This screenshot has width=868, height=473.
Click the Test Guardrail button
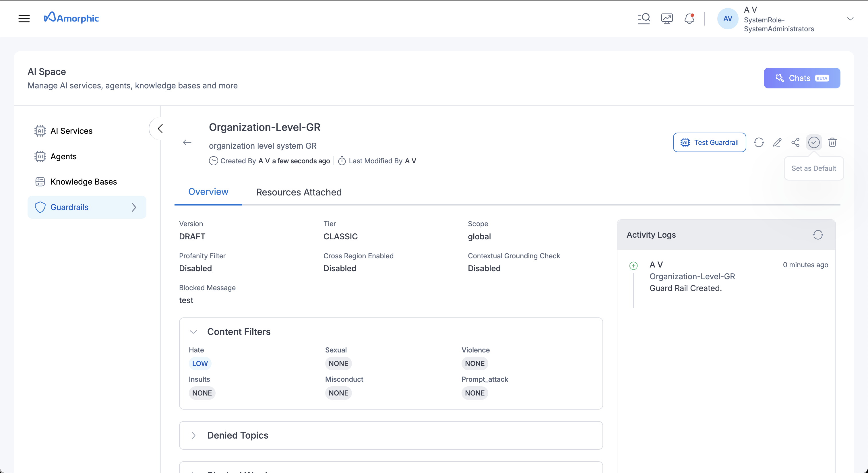coord(709,143)
